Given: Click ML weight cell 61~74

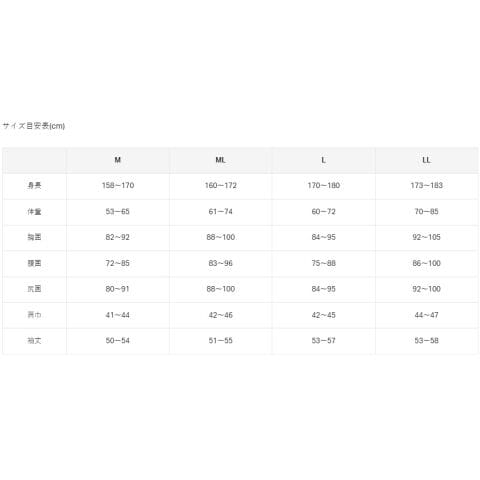Looking at the screenshot, I should pos(221,212).
